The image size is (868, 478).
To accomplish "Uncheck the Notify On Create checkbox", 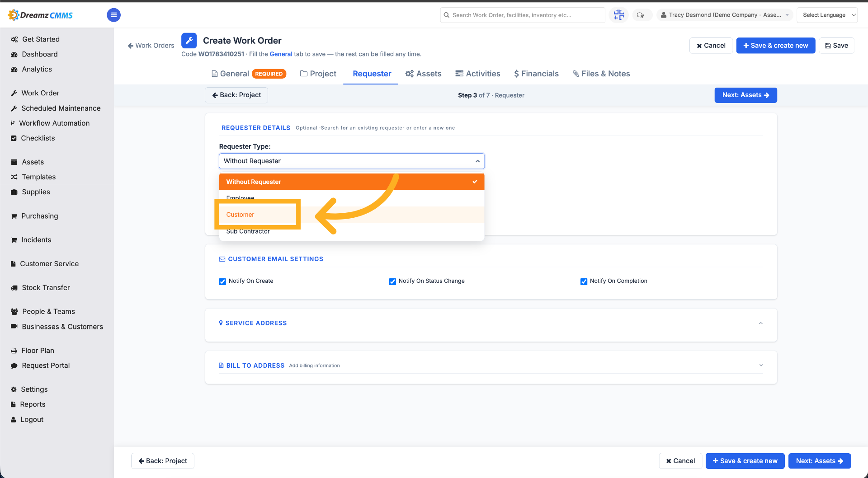I will 222,281.
